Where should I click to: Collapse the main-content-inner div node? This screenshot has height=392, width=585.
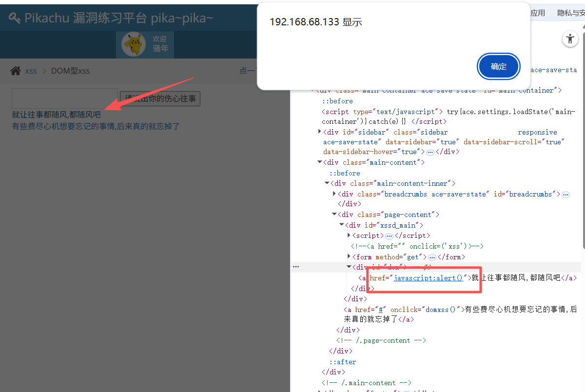(327, 183)
